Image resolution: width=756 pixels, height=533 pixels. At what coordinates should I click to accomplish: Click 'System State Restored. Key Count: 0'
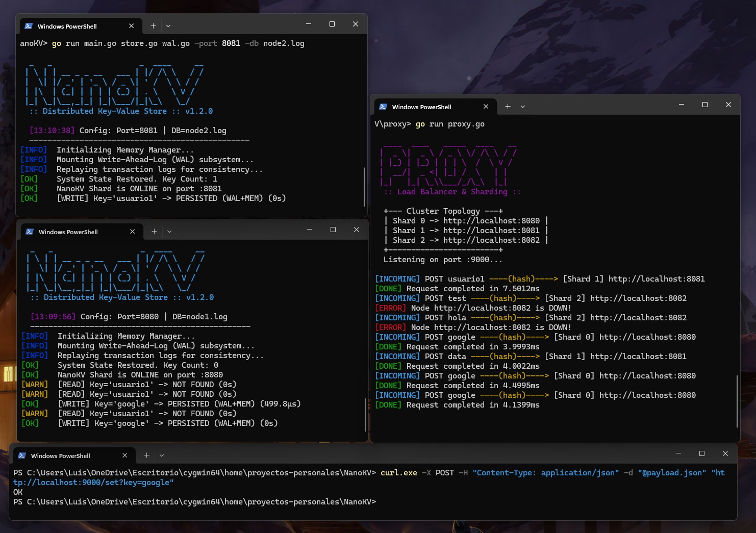pos(138,365)
